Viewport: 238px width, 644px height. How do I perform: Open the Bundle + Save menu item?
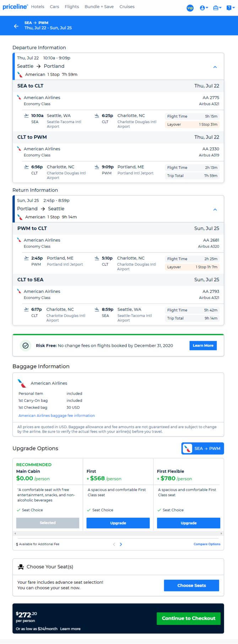99,7
